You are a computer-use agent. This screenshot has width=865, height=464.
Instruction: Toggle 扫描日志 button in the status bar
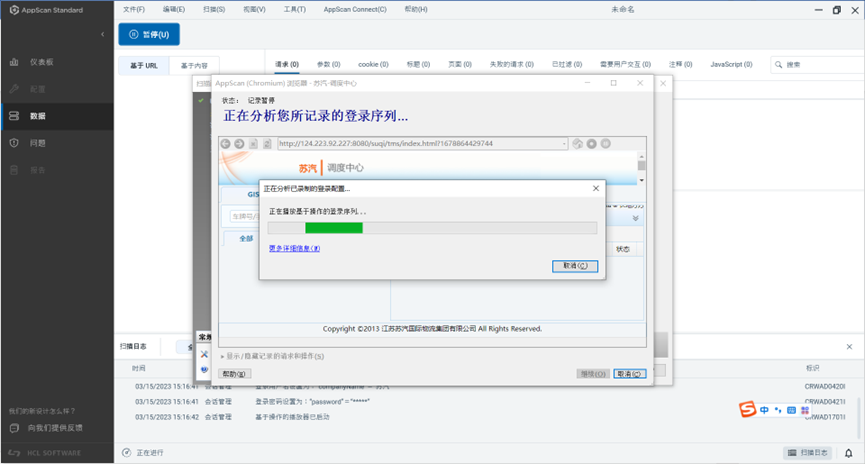(x=808, y=452)
